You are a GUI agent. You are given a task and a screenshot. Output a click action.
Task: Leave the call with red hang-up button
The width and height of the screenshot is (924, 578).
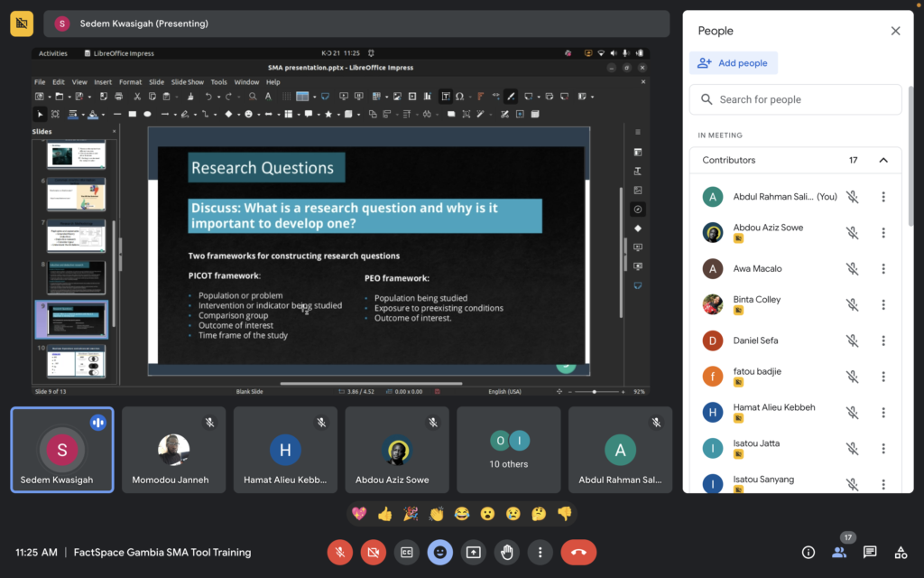click(578, 553)
